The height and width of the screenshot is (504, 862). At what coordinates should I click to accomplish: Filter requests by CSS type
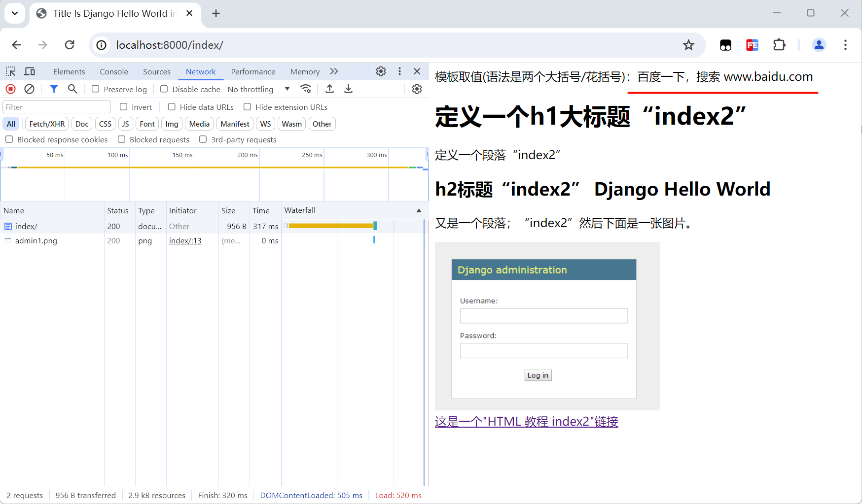click(105, 124)
